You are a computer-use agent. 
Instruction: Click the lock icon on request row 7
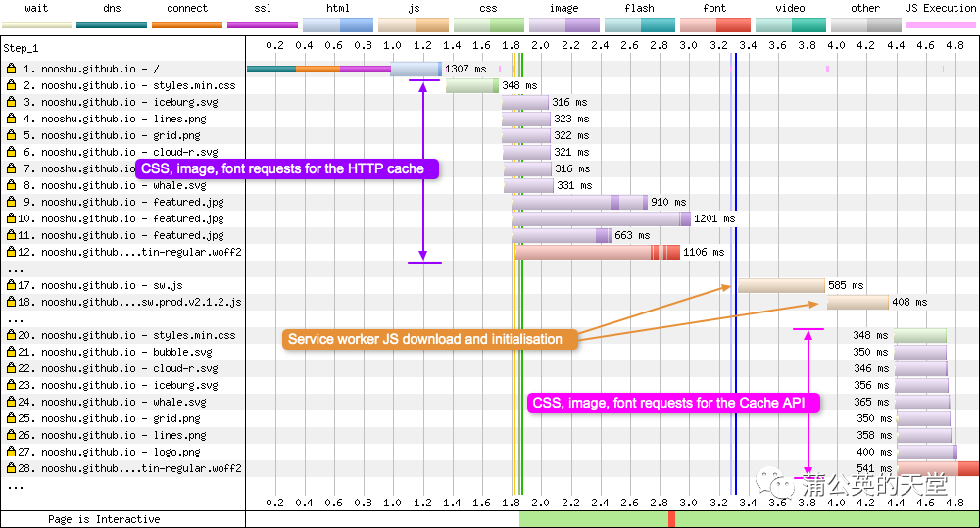pos(11,168)
